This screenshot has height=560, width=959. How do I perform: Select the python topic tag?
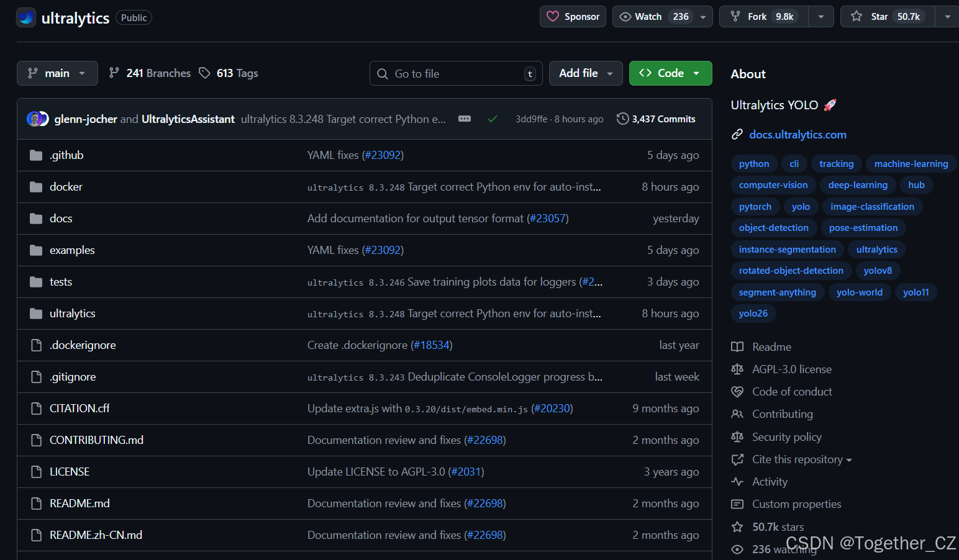point(754,164)
